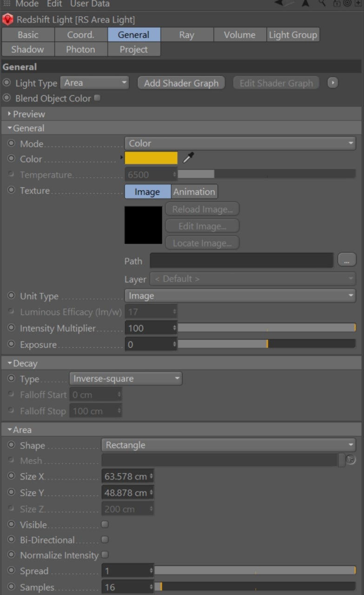The height and width of the screenshot is (595, 364).
Task: Open the Edit menu
Action: click(54, 4)
